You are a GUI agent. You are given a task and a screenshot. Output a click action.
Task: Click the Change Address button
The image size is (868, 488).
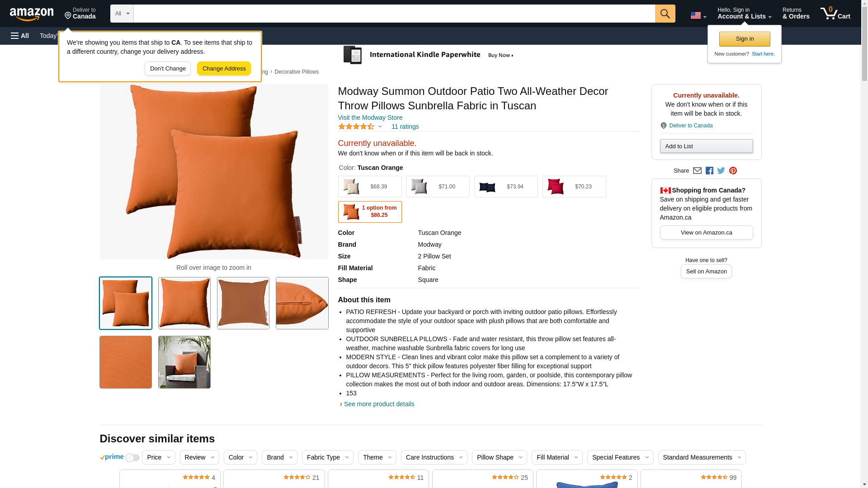coord(224,69)
